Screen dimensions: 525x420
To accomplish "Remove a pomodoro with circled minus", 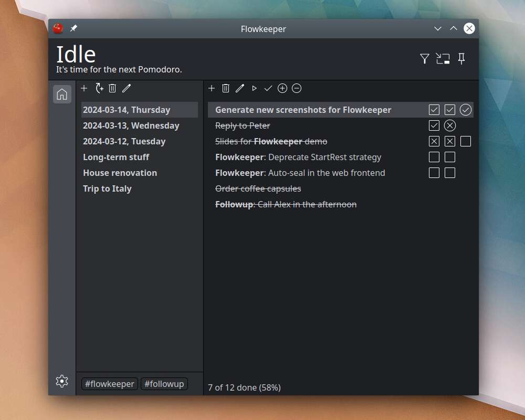I will tap(297, 88).
